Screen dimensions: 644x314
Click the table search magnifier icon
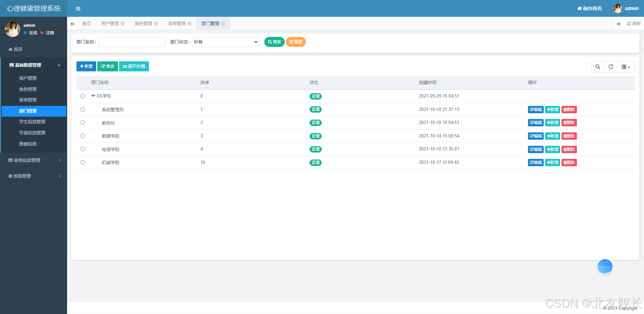tap(598, 67)
